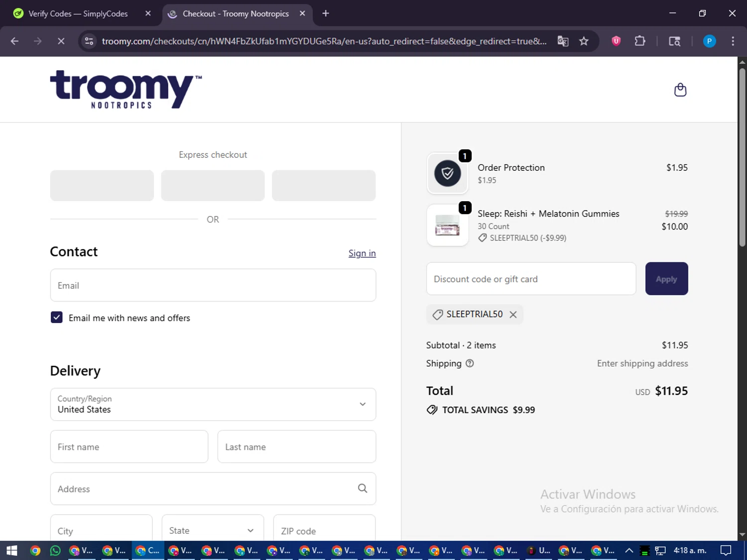Open the Windows Start menu

tap(11, 551)
